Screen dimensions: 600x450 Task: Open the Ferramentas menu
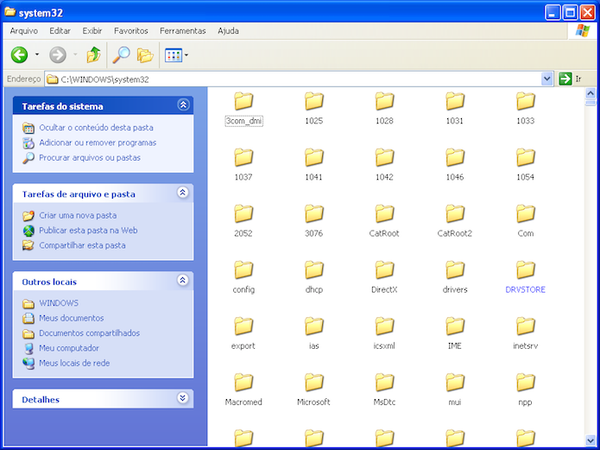(x=183, y=31)
